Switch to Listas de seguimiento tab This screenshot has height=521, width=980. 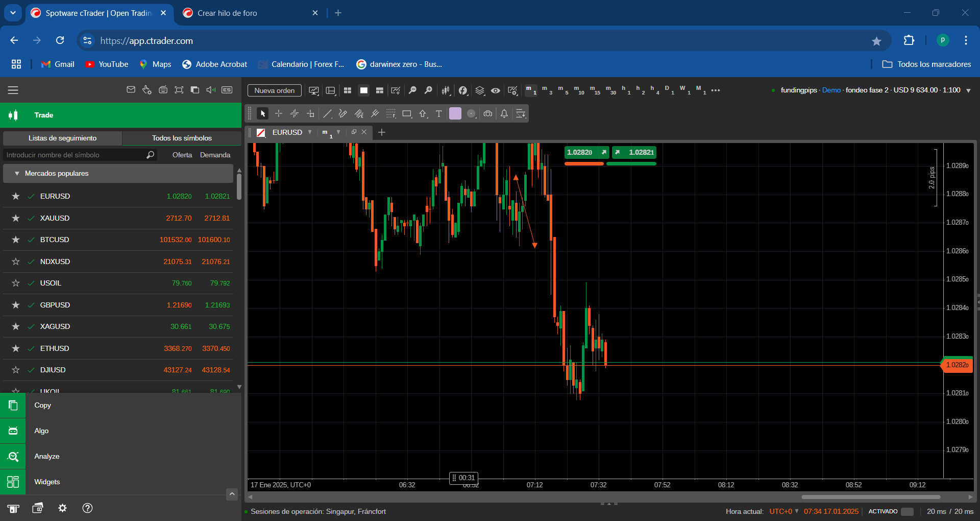62,138
